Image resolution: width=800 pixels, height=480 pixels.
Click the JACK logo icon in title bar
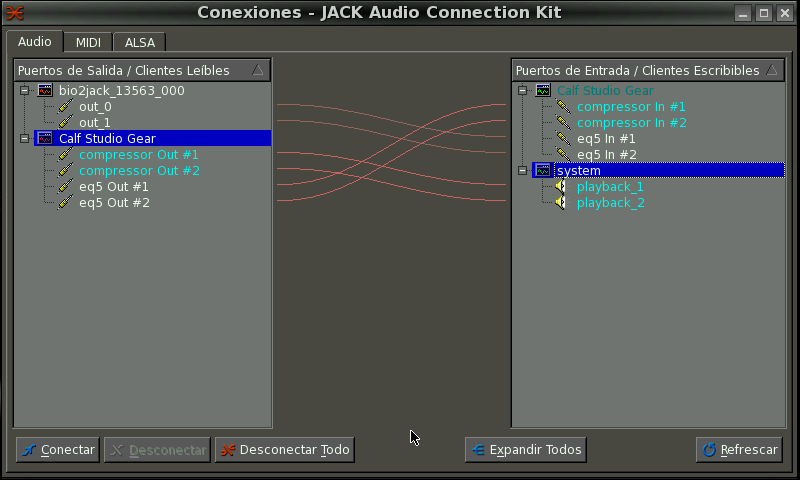tap(15, 12)
